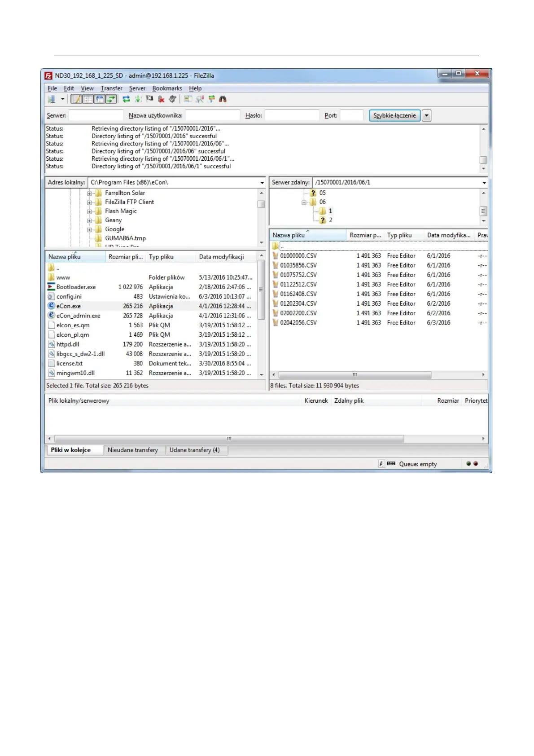This screenshot has height=756, width=534.
Task: Select the www folder icon
Action: pyautogui.click(x=51, y=277)
